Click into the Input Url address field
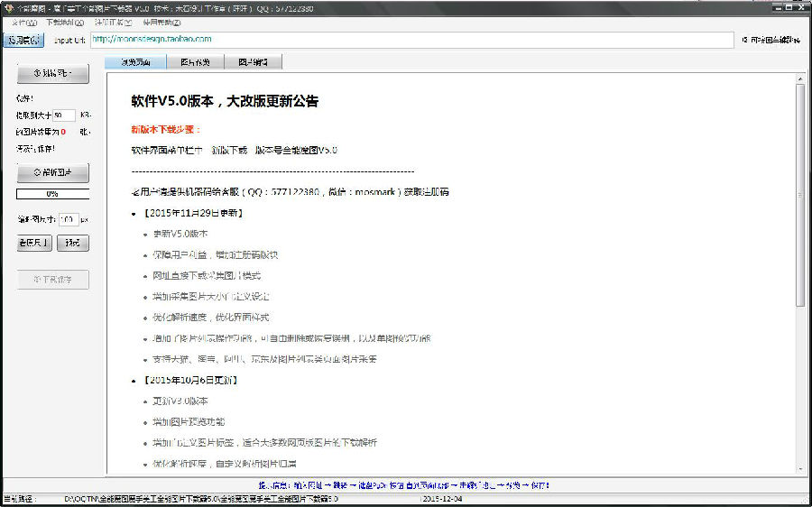This screenshot has height=507, width=812. pyautogui.click(x=411, y=40)
